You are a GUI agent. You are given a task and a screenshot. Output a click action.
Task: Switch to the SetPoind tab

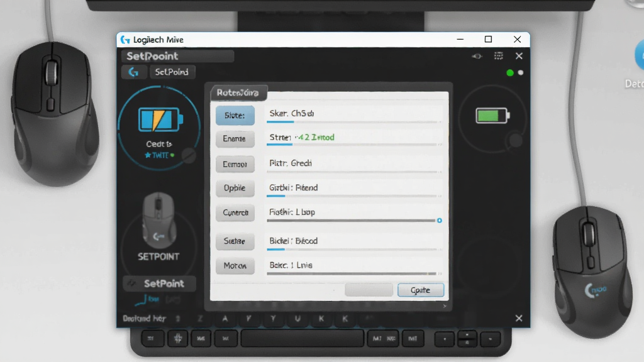[x=172, y=72]
